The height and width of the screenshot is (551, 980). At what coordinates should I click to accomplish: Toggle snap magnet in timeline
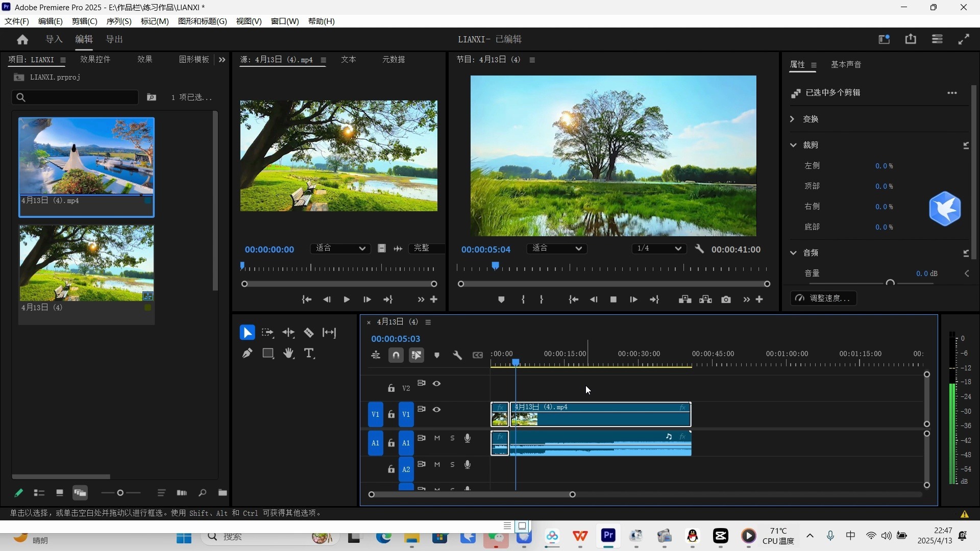click(396, 355)
